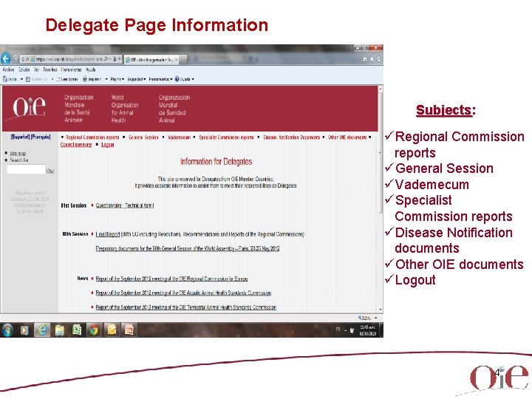Open the Site map link

[x=18, y=154]
